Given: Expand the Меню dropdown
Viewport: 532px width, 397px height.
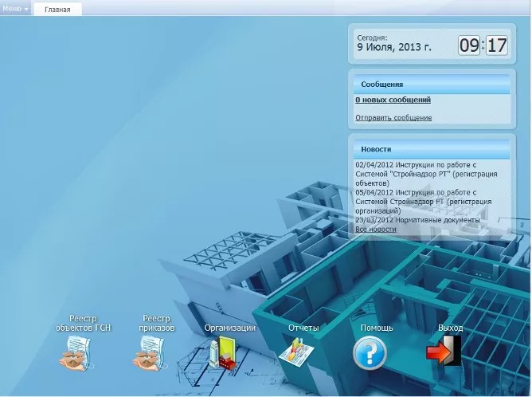Looking at the screenshot, I should (x=16, y=9).
